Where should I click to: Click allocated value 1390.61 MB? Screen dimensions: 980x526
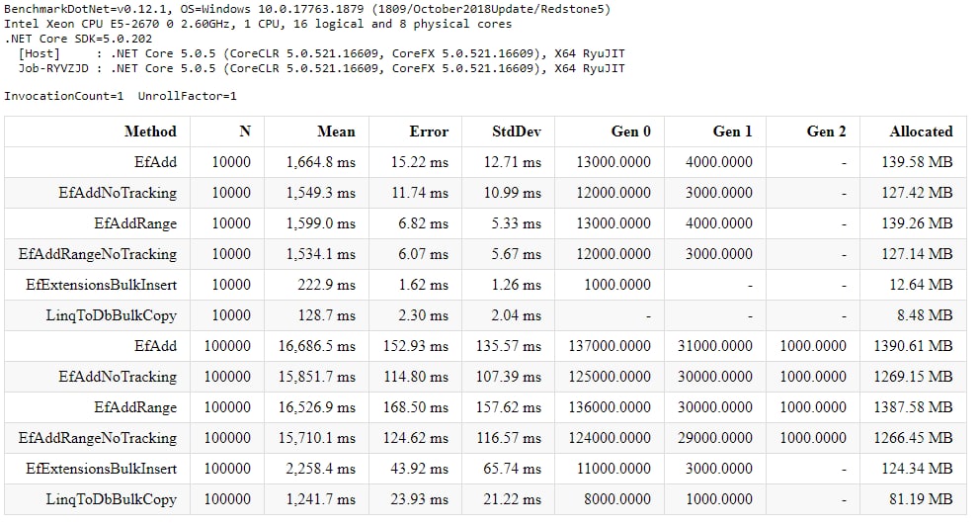[x=913, y=346]
